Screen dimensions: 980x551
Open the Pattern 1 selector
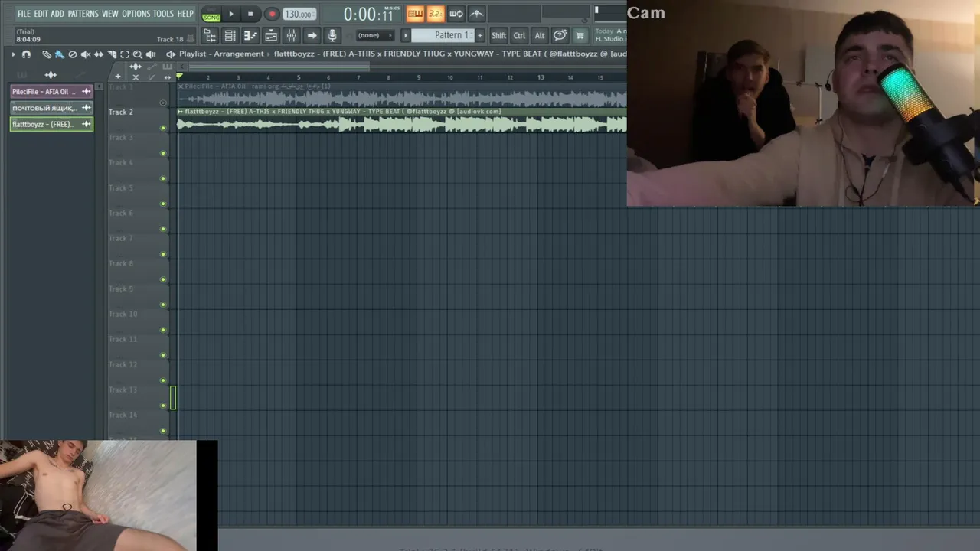(443, 35)
